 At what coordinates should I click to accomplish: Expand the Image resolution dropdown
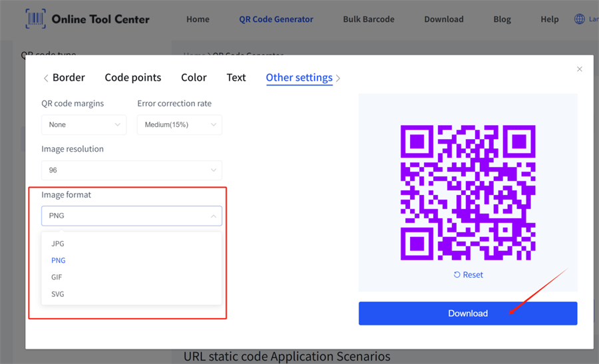point(131,170)
